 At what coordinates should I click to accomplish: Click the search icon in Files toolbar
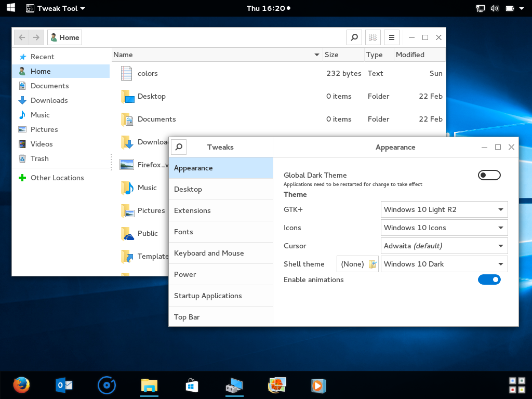(x=354, y=37)
